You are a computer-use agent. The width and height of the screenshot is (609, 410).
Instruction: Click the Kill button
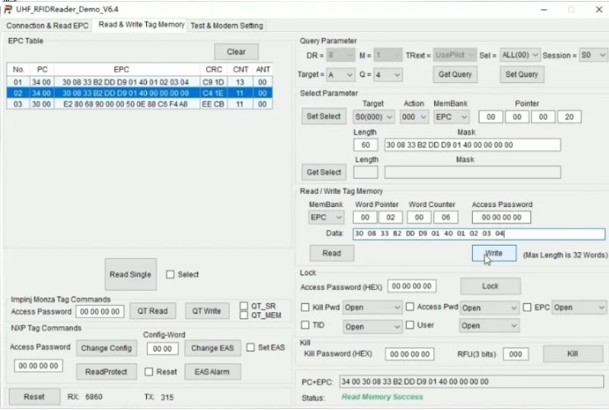coord(572,354)
